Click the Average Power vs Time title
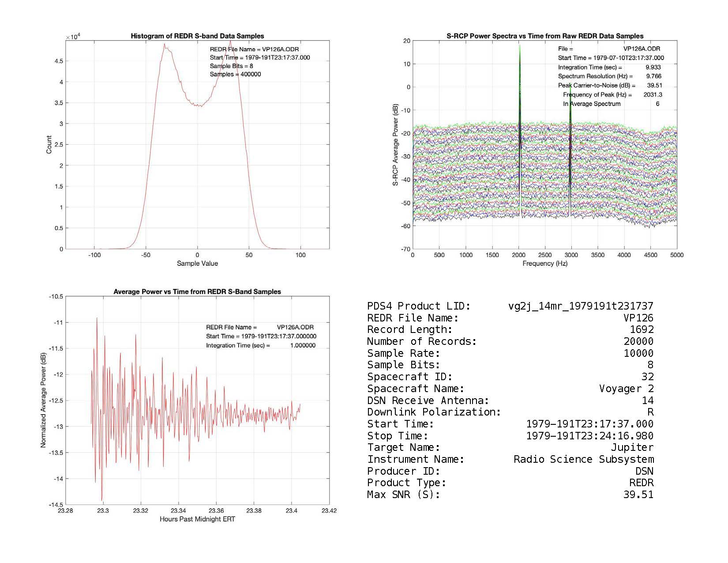This screenshot has width=728, height=563. click(197, 292)
